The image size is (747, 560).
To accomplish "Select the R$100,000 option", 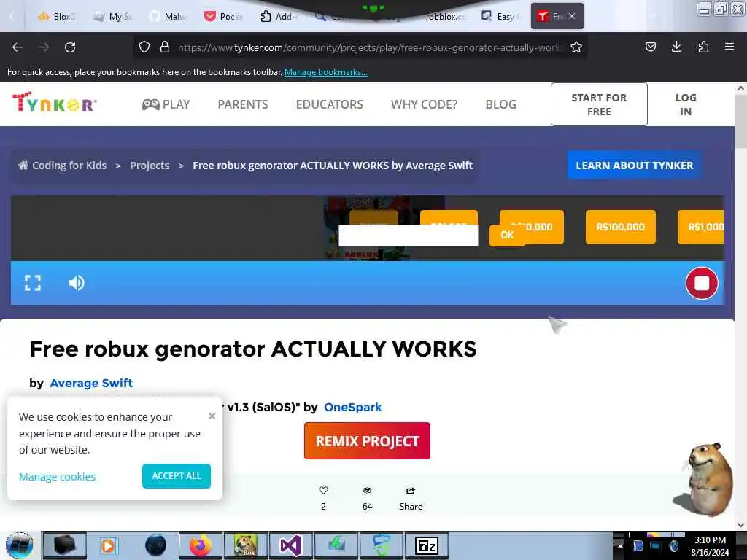I will coord(620,227).
